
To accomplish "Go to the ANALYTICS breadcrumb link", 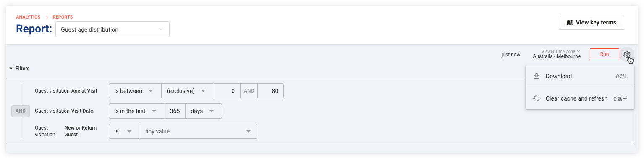I will (28, 17).
